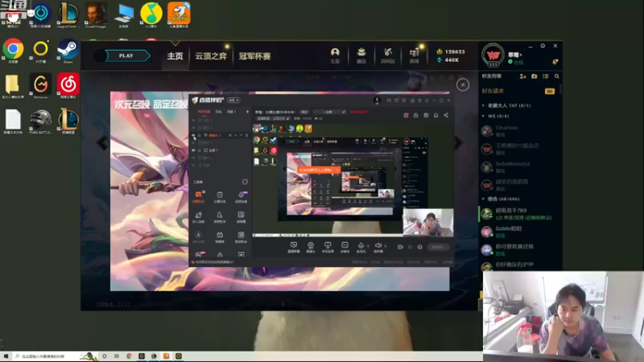Screen dimensions: 644x362
Task: Click the friend list view options icon
Action: [x=546, y=76]
